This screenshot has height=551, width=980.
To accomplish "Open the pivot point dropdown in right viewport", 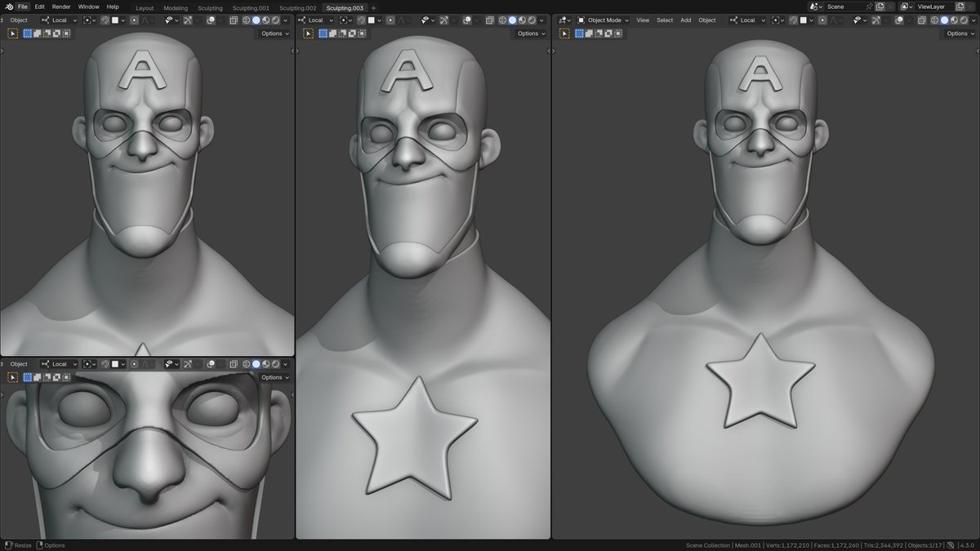I will click(x=779, y=20).
